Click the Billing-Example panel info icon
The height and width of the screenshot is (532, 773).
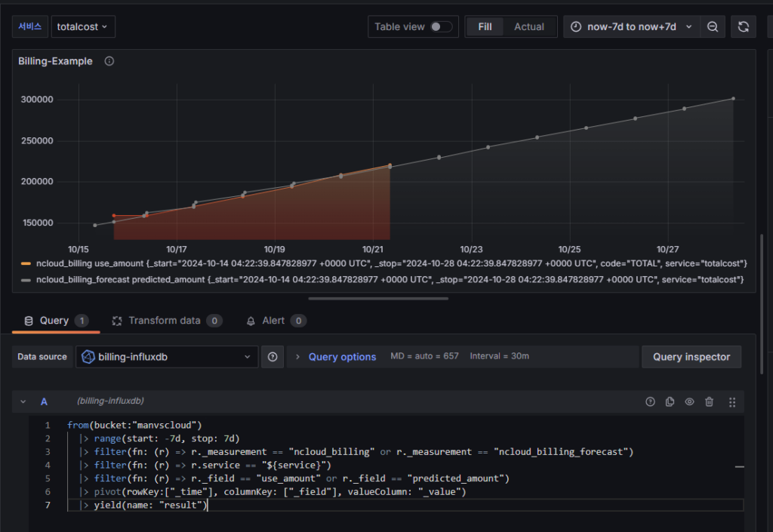(x=109, y=61)
